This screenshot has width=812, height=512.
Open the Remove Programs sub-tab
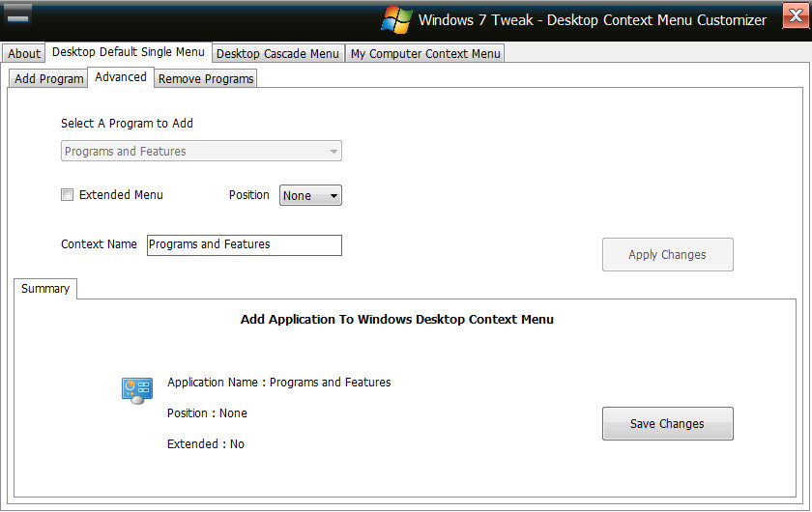point(206,79)
